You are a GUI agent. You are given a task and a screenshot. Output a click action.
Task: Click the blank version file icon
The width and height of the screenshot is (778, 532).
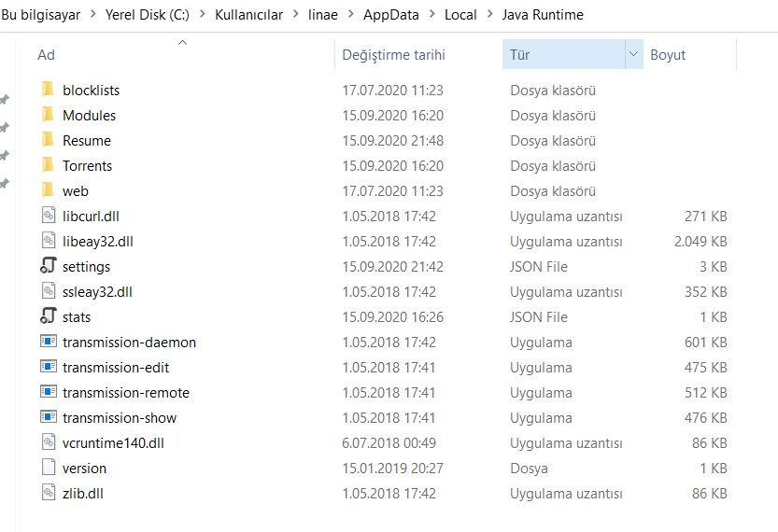pos(49,468)
